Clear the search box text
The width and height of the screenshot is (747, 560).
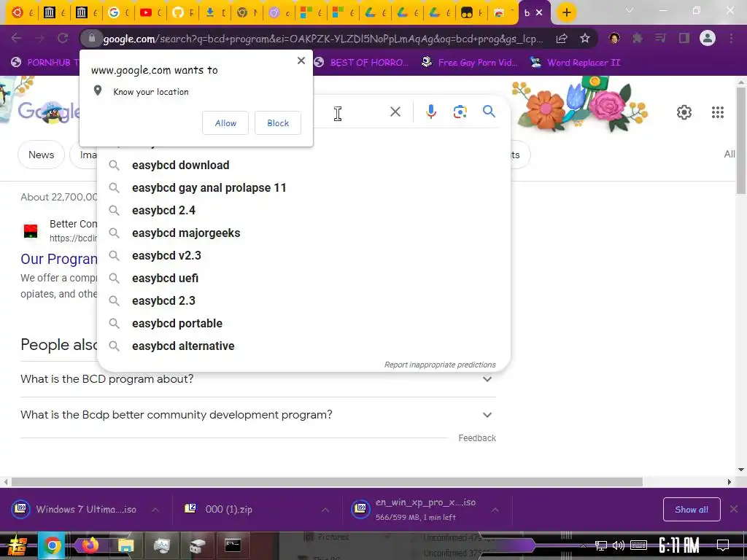(x=395, y=112)
